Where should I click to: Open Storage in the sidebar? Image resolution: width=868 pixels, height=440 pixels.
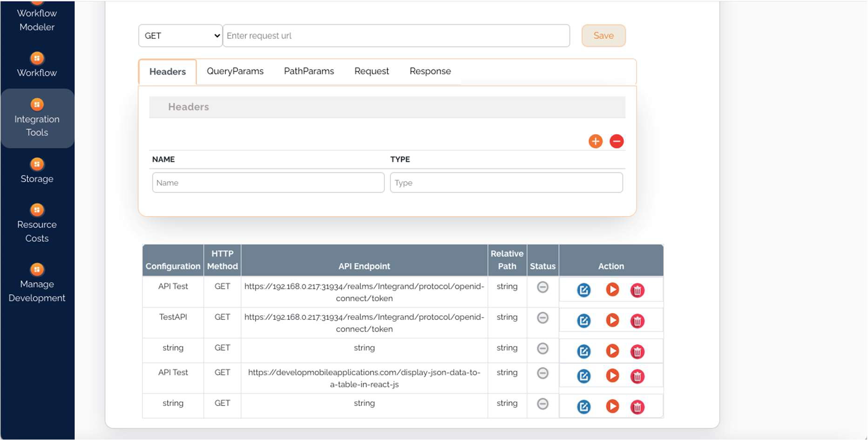37,171
